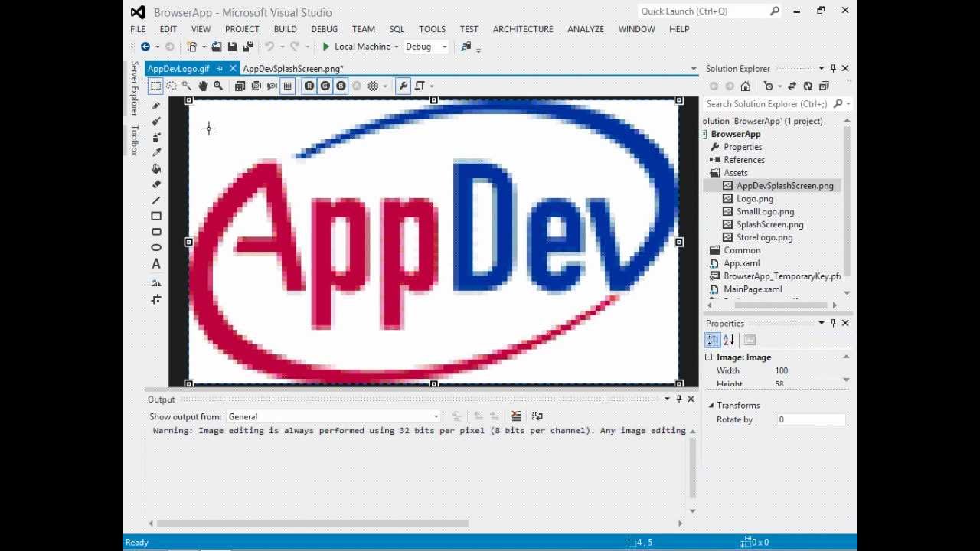Select the Brush tool in left toolbar

pyautogui.click(x=156, y=121)
